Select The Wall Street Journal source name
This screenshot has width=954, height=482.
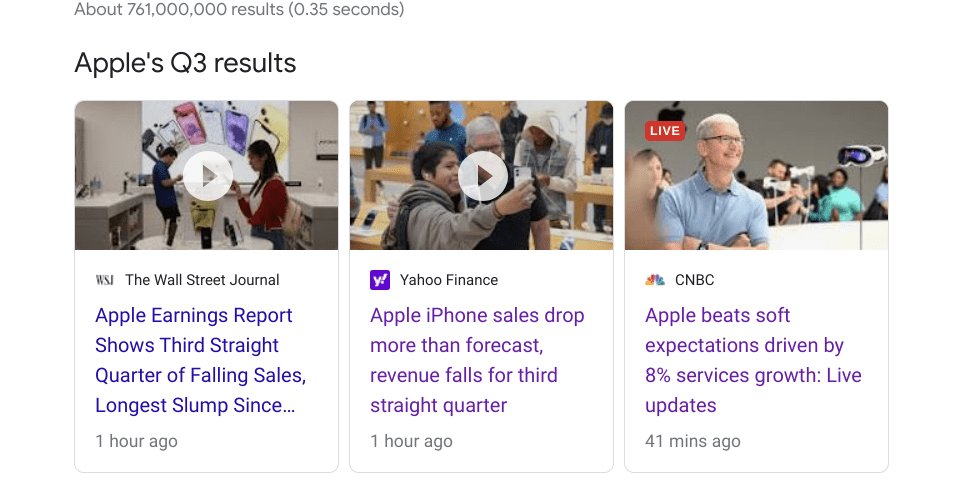(x=202, y=280)
